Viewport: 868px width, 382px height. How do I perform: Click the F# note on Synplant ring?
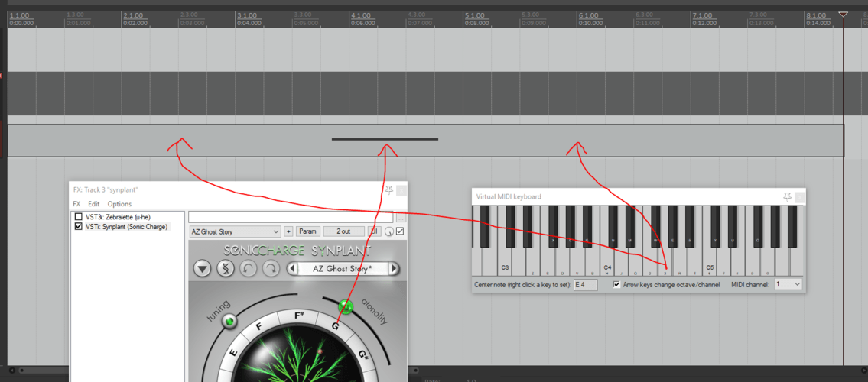(x=300, y=316)
